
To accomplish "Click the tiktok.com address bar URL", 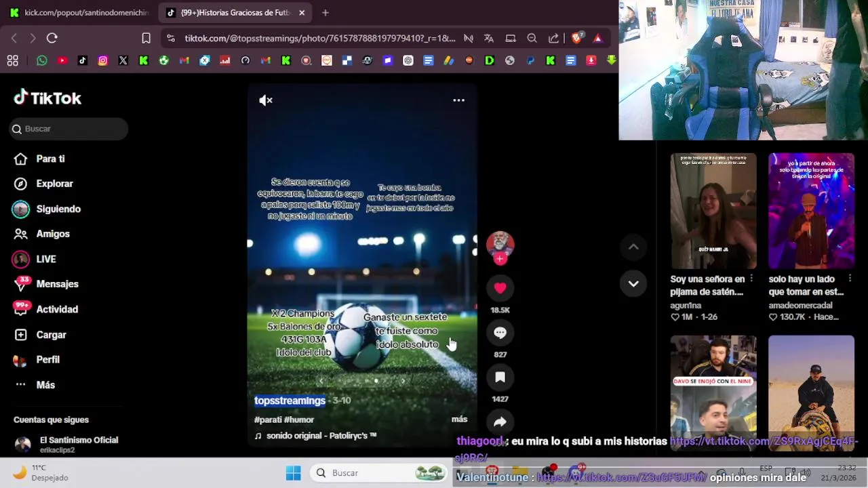I will tap(319, 39).
